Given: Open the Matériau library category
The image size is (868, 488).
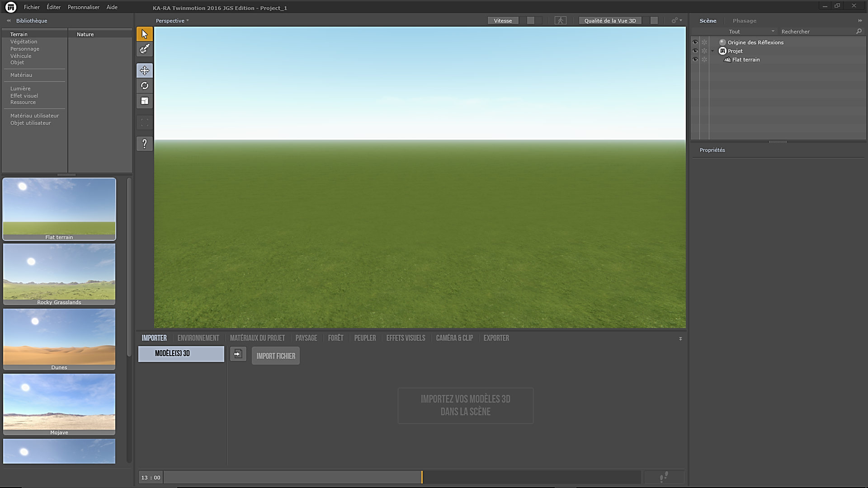Looking at the screenshot, I should [x=21, y=75].
